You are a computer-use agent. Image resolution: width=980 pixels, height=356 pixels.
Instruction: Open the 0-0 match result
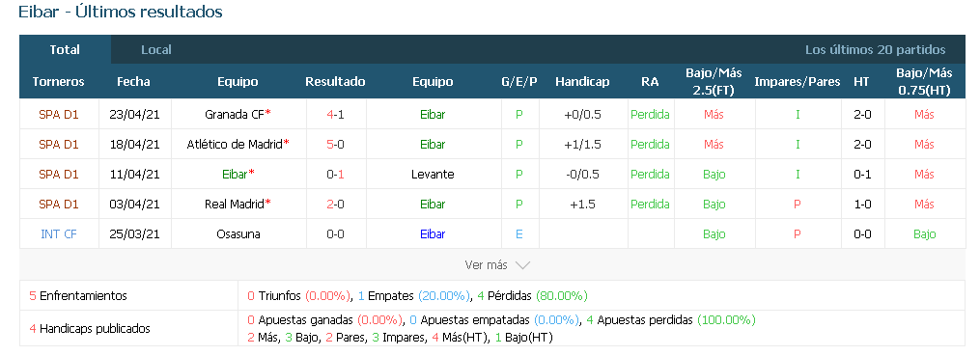pos(336,234)
